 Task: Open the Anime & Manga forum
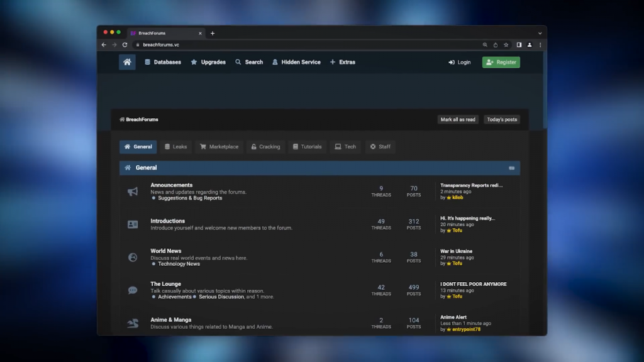click(x=170, y=320)
